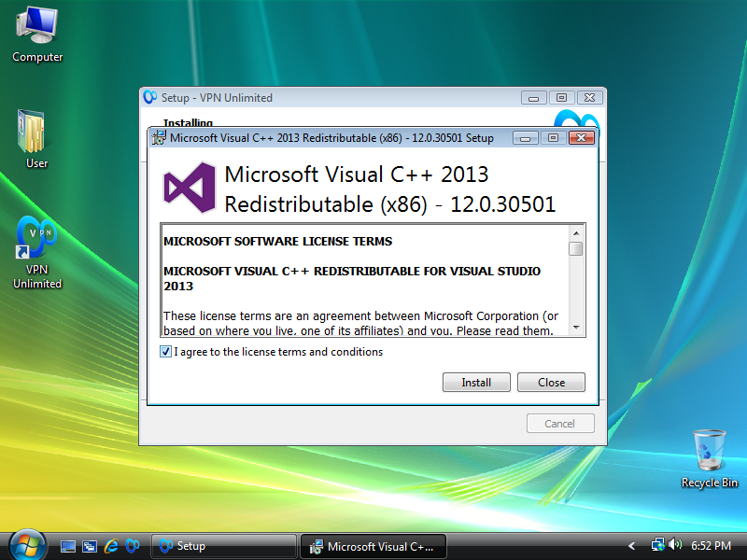Open the Computer desktop icon
Image resolution: width=747 pixels, height=560 pixels.
click(37, 35)
